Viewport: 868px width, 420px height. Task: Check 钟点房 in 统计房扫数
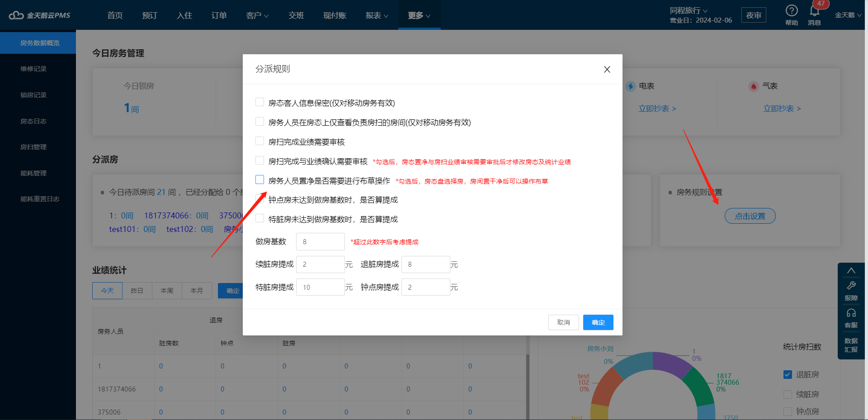point(788,411)
